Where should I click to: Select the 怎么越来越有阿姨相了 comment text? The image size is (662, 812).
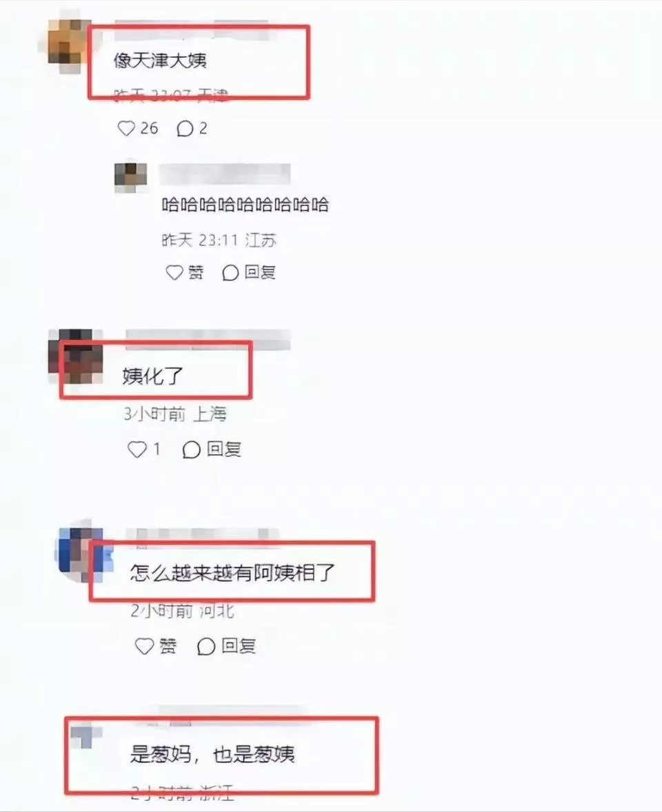(x=232, y=573)
